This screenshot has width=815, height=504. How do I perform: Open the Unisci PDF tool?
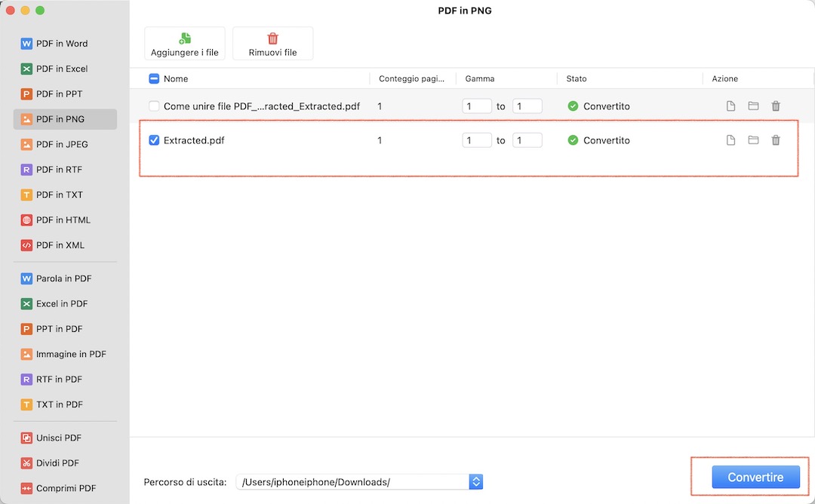(59, 438)
